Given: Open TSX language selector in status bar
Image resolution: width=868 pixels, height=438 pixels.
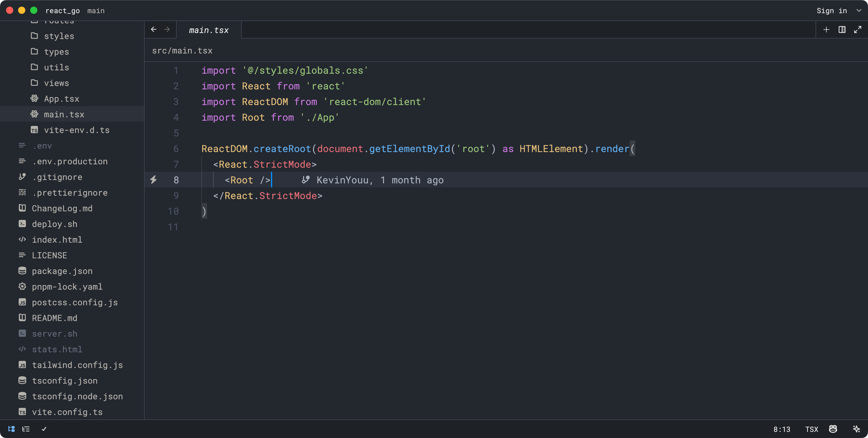Looking at the screenshot, I should tap(811, 429).
